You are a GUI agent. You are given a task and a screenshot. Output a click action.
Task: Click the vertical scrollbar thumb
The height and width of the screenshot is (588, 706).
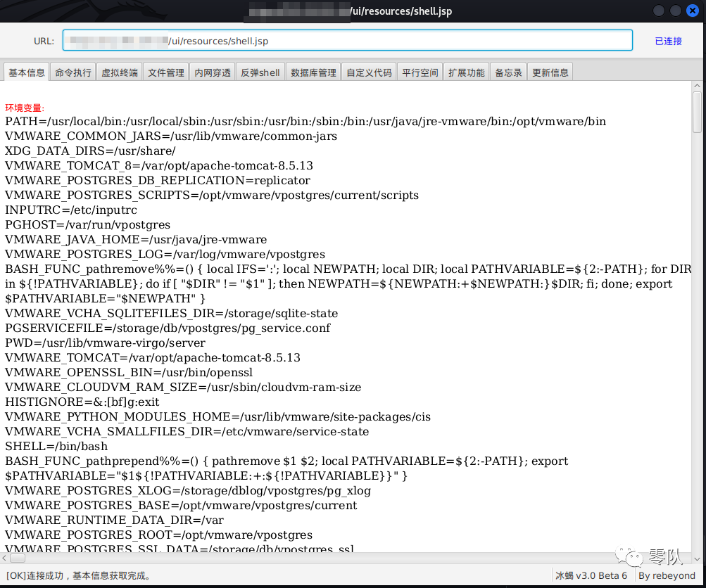coord(697,112)
